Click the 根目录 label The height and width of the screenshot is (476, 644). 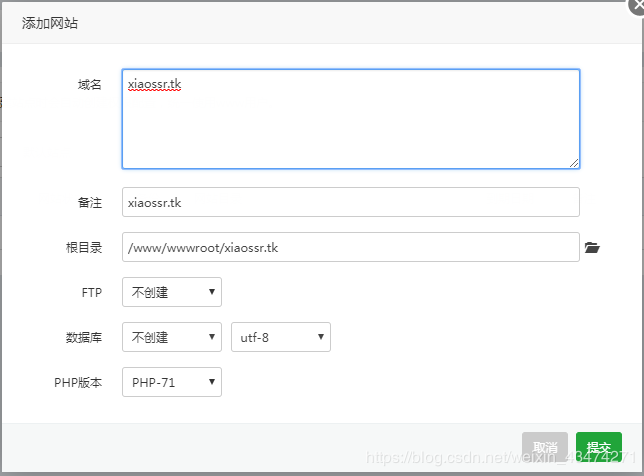click(x=84, y=248)
